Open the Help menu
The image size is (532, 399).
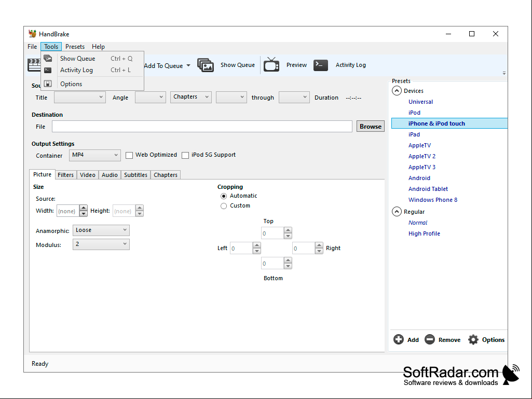[x=98, y=47]
